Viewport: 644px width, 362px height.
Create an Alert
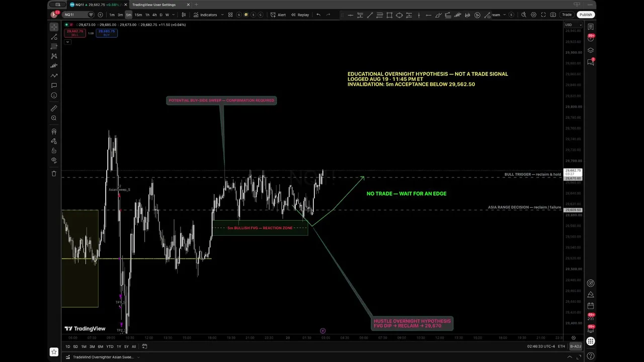[x=278, y=15]
